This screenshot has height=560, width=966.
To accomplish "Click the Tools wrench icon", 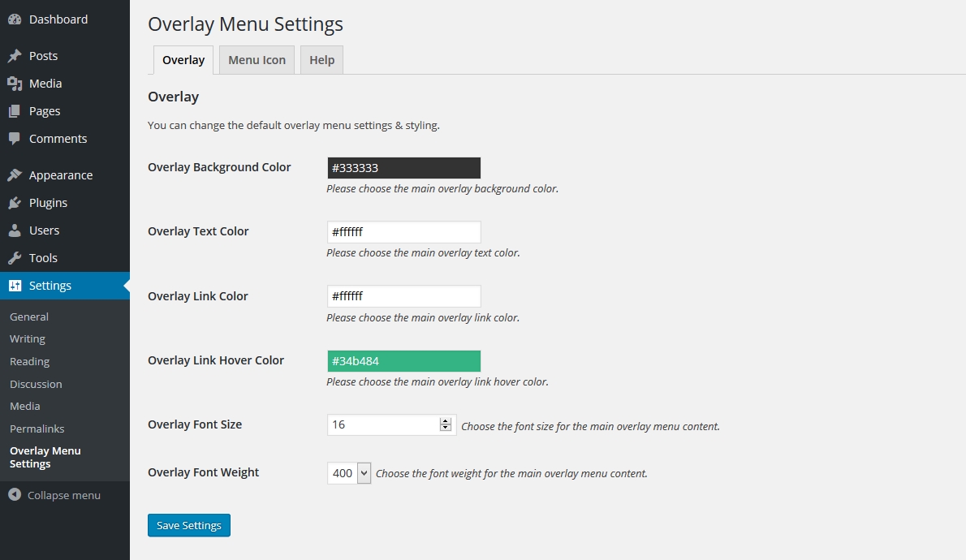I will [15, 258].
